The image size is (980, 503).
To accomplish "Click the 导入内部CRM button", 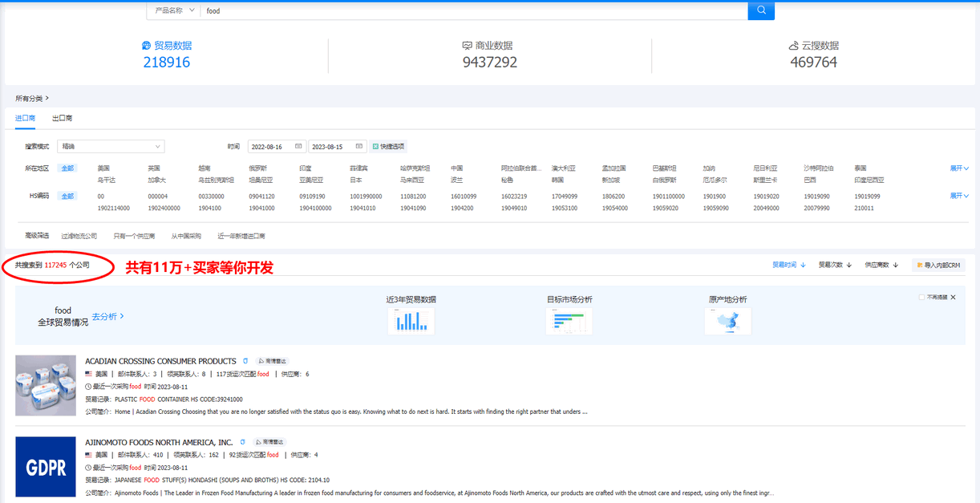I will coord(938,265).
